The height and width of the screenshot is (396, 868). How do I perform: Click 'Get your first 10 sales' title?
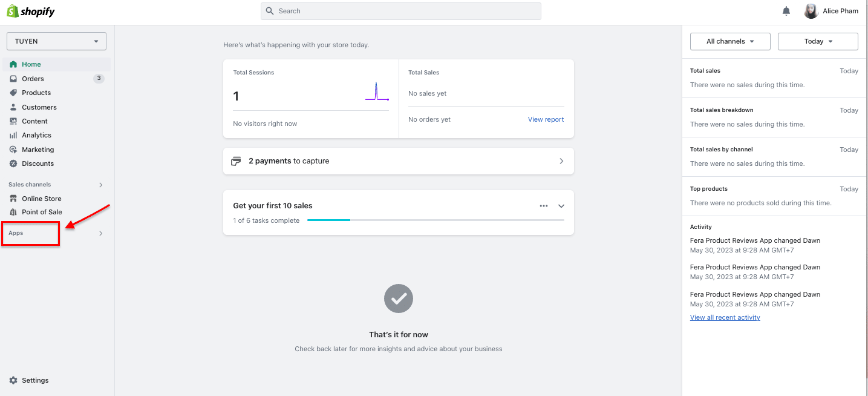click(273, 206)
